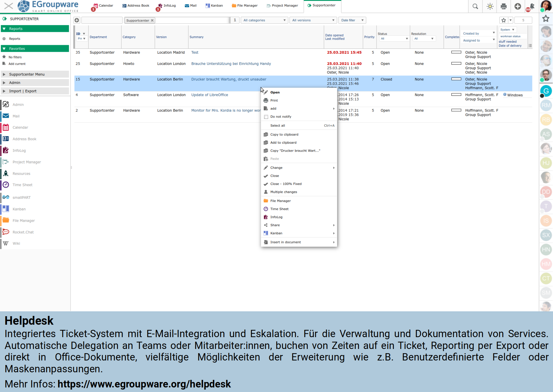553x392 pixels.
Task: Expand the Supportcenter Menu section
Action: 27,74
